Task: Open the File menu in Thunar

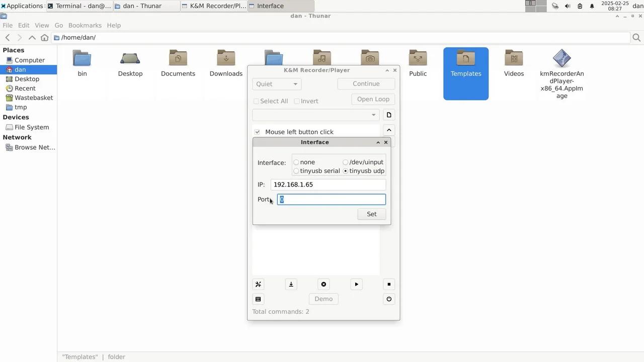Action: coord(8,25)
